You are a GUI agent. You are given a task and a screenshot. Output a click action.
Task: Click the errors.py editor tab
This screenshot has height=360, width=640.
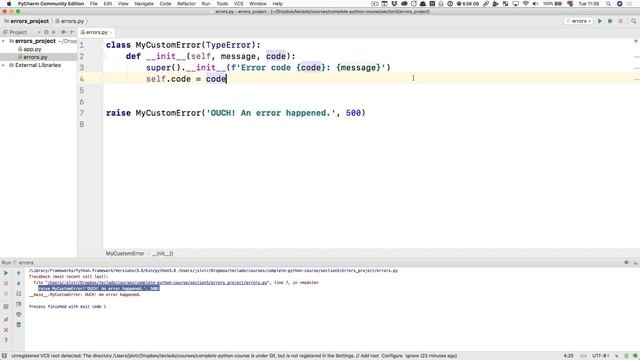pos(96,32)
